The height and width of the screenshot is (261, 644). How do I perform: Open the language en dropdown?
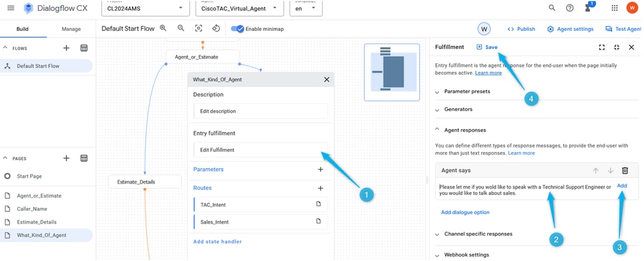pyautogui.click(x=306, y=8)
